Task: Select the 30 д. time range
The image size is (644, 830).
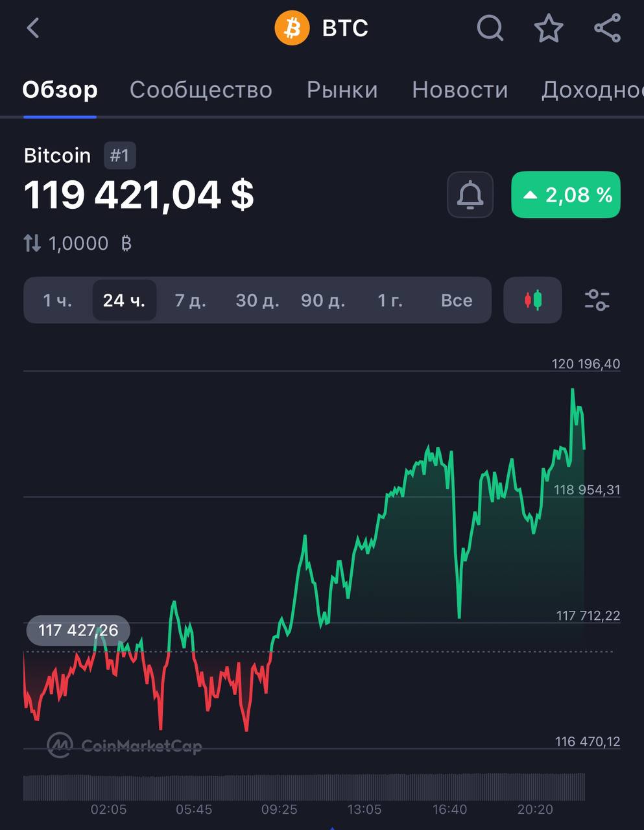Action: coord(257,300)
